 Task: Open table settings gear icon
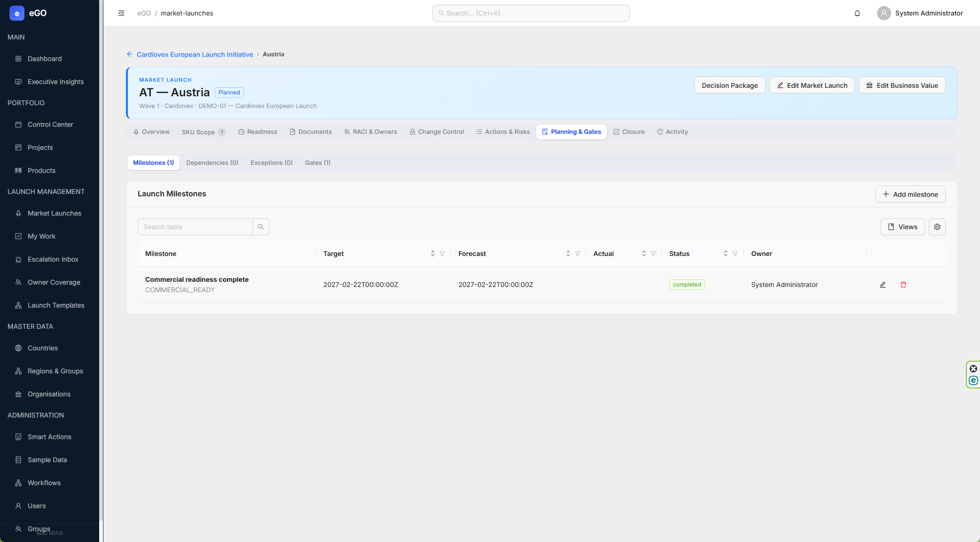click(937, 227)
